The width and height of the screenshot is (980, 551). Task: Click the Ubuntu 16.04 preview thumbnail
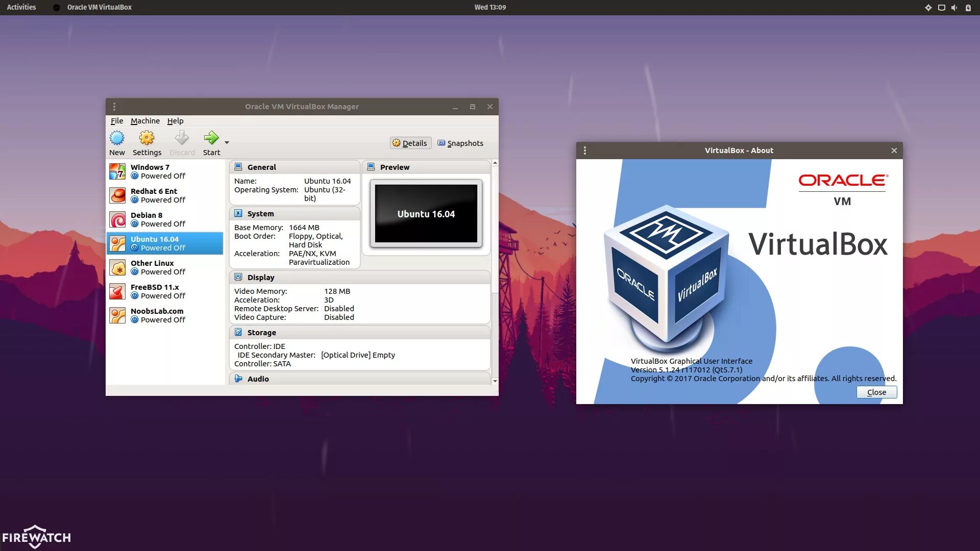click(x=426, y=214)
